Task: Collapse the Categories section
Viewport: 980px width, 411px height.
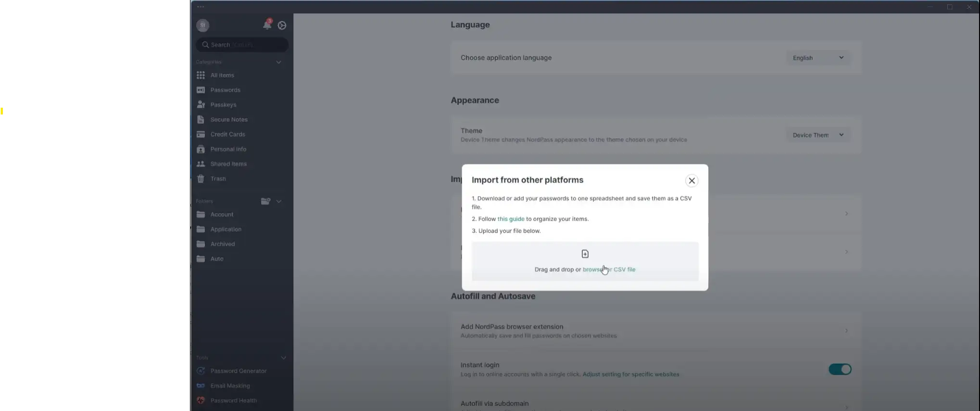Action: point(278,62)
